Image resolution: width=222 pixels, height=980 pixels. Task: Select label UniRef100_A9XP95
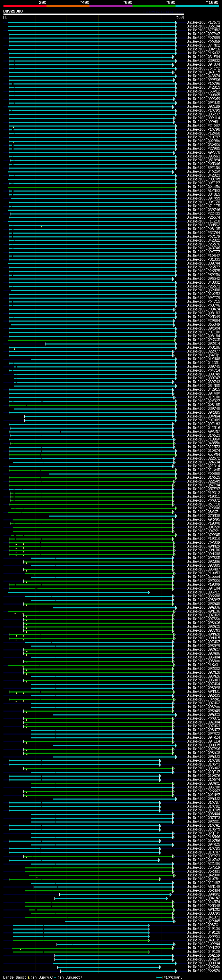[x=203, y=519]
